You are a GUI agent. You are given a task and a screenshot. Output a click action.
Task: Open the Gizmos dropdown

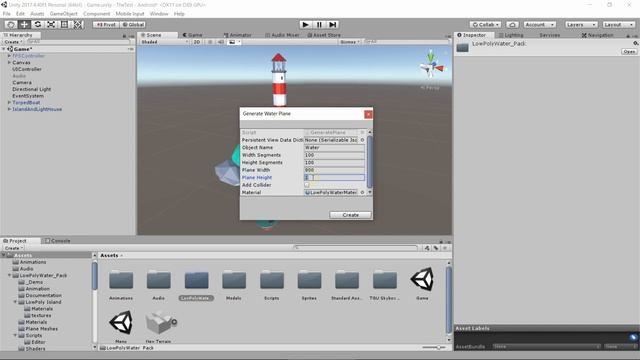tap(350, 42)
